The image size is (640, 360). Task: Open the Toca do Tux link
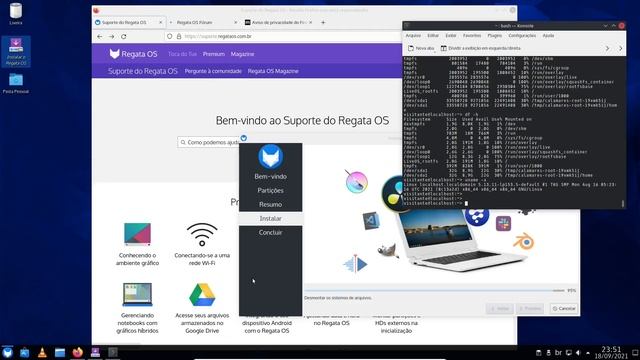point(182,54)
